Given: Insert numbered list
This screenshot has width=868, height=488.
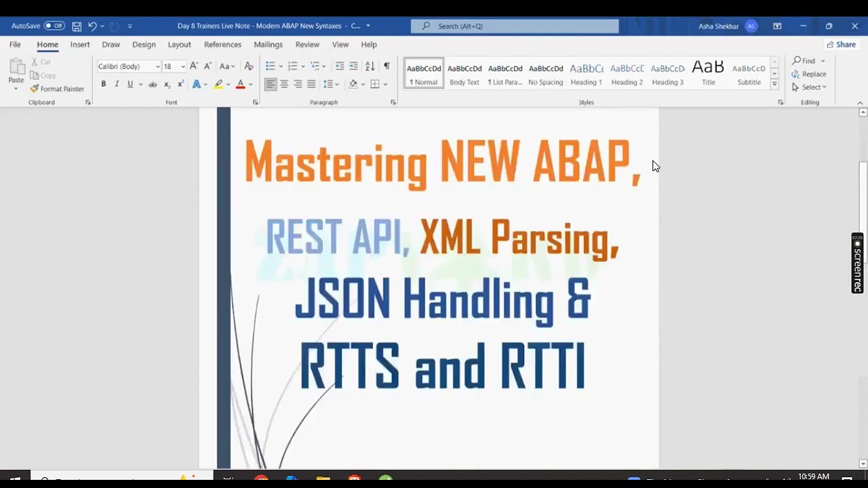Looking at the screenshot, I should [292, 66].
